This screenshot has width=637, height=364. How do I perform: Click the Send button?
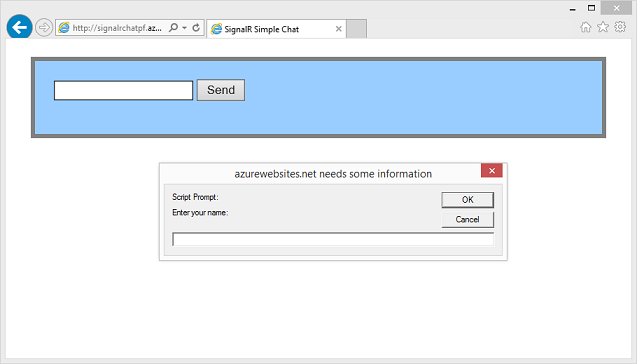pos(221,90)
